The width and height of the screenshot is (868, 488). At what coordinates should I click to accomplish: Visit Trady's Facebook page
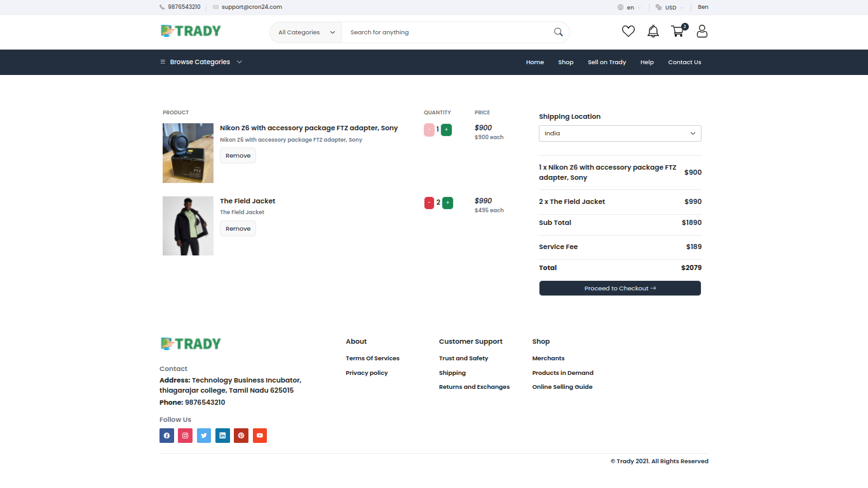[166, 435]
